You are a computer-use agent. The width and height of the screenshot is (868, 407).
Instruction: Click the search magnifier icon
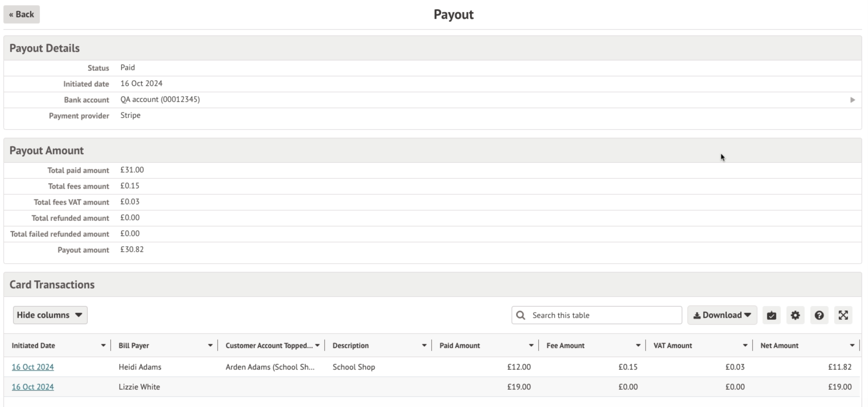click(x=521, y=315)
